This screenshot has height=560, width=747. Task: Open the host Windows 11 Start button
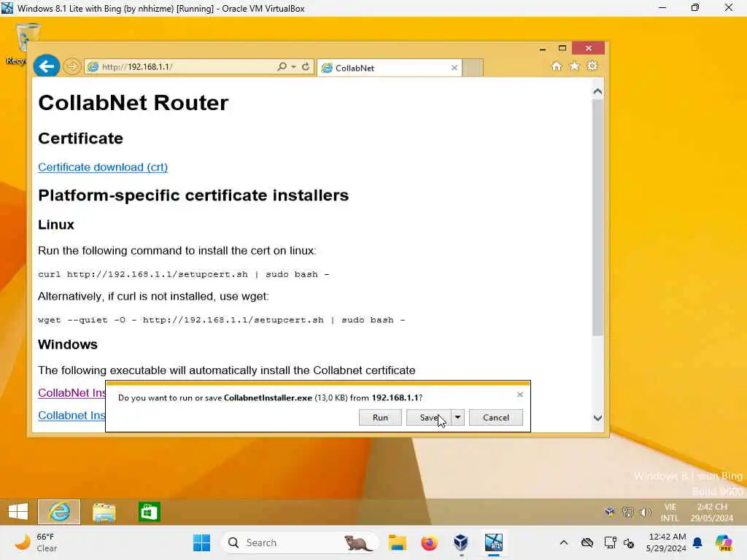coord(201,542)
